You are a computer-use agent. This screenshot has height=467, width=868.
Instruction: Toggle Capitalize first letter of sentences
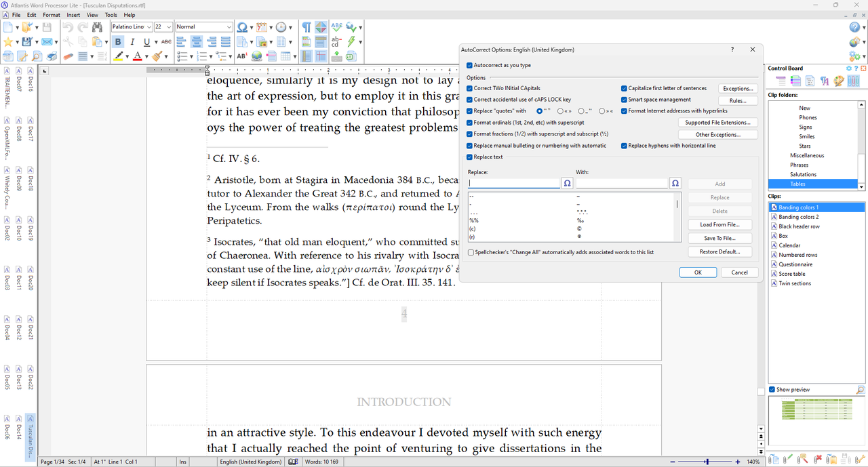click(x=624, y=88)
